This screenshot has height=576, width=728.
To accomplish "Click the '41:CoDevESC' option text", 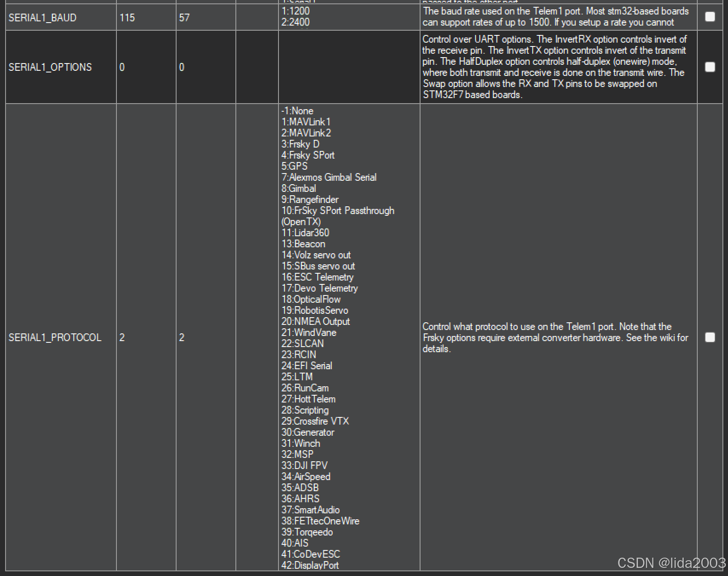I will 310,554.
